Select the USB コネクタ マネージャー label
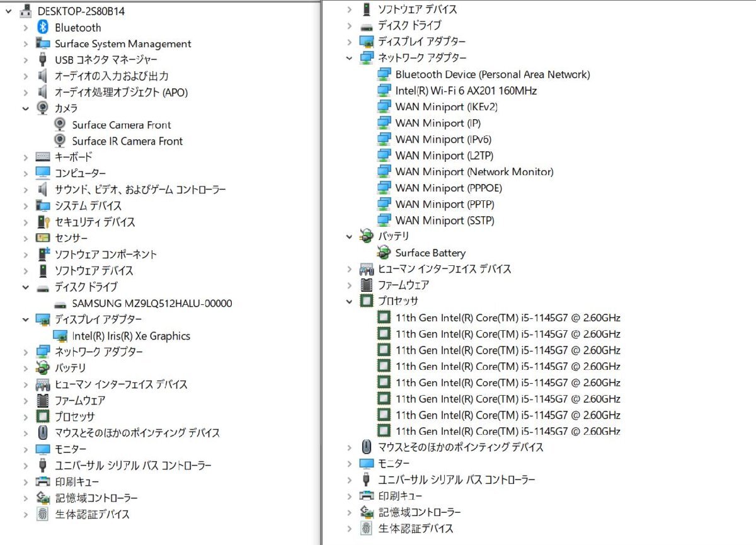Viewport: 756px width, 545px height. [x=106, y=60]
